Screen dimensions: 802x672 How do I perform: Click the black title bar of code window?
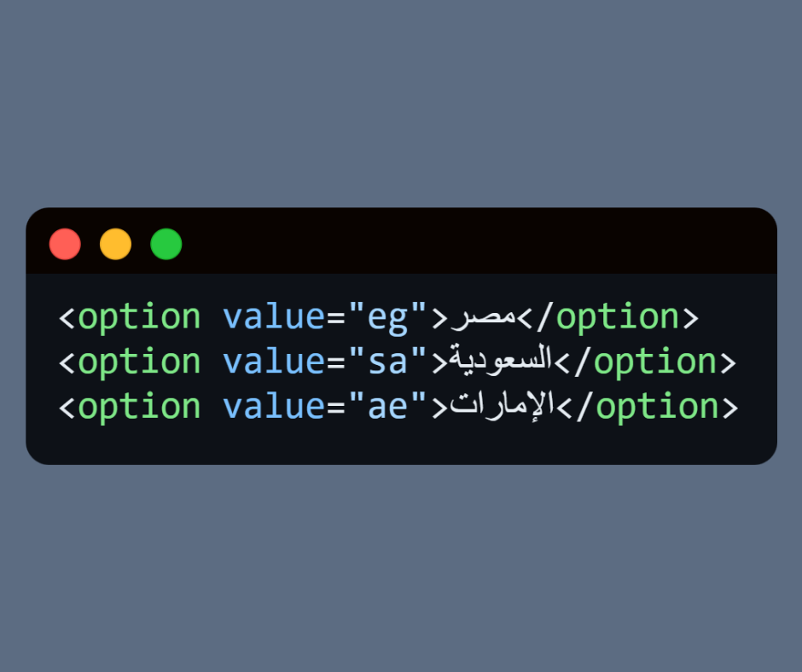[478, 242]
